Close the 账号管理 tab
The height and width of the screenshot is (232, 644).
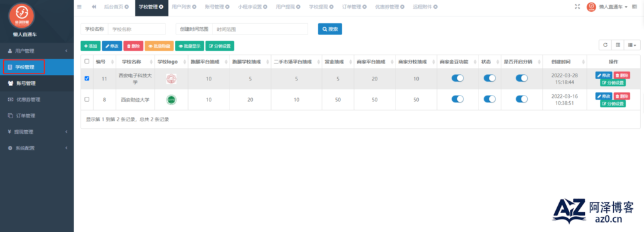click(x=227, y=6)
